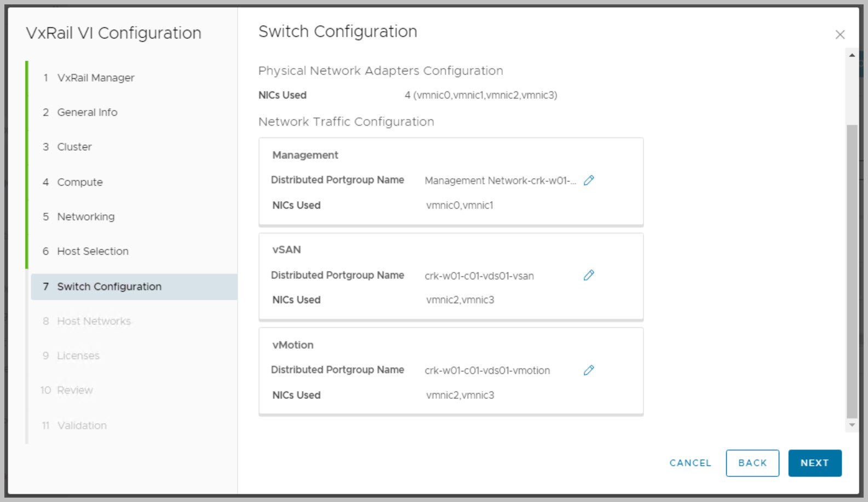Edit the vMotion distributed portgroup name
Screen dimensions: 868x502
pyautogui.click(x=589, y=370)
